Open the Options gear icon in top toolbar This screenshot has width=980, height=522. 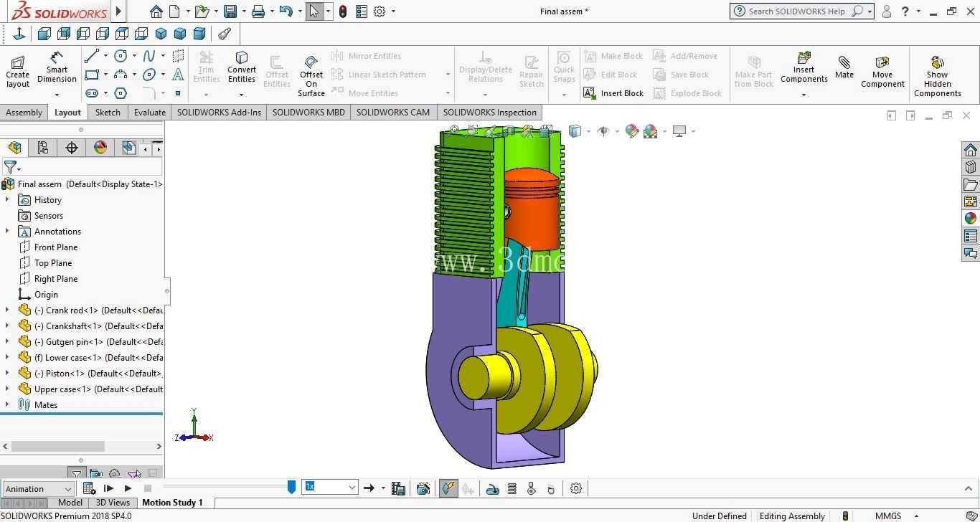[x=380, y=11]
